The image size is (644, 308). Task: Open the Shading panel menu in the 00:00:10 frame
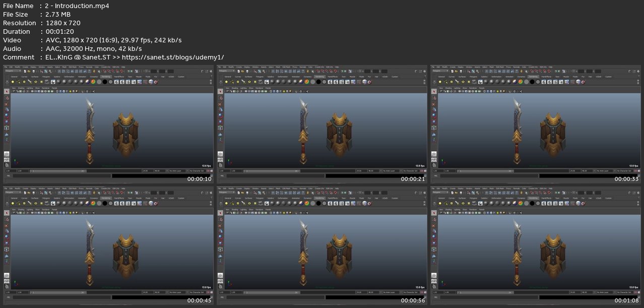pos(21,88)
